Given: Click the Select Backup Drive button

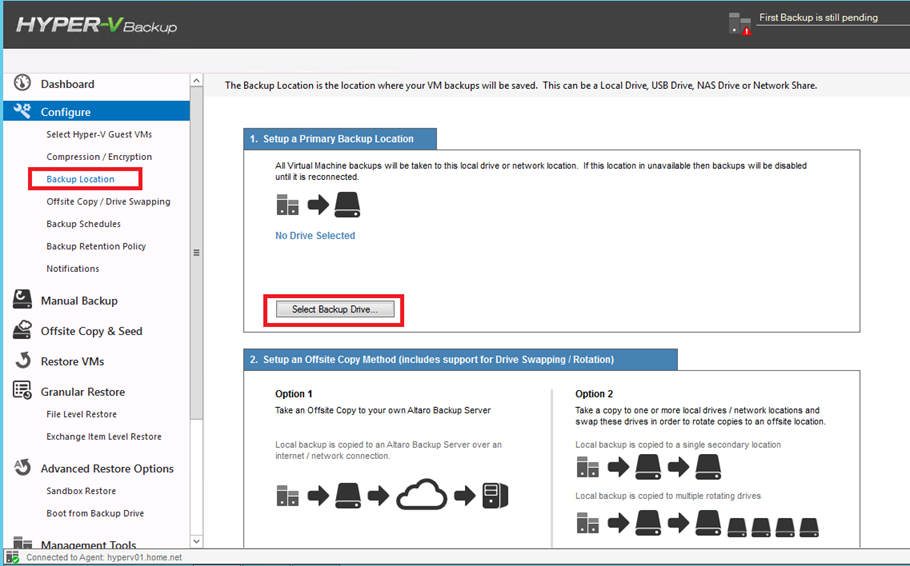Looking at the screenshot, I should click(x=335, y=309).
